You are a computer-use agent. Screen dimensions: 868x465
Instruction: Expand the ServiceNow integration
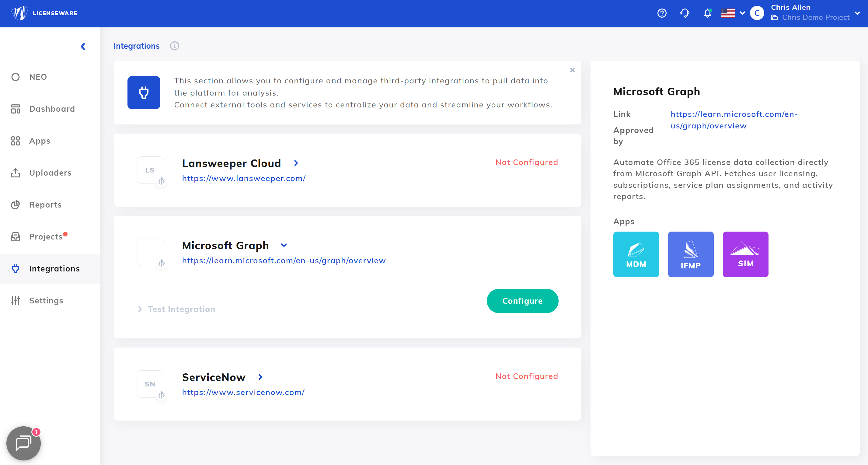(x=260, y=377)
